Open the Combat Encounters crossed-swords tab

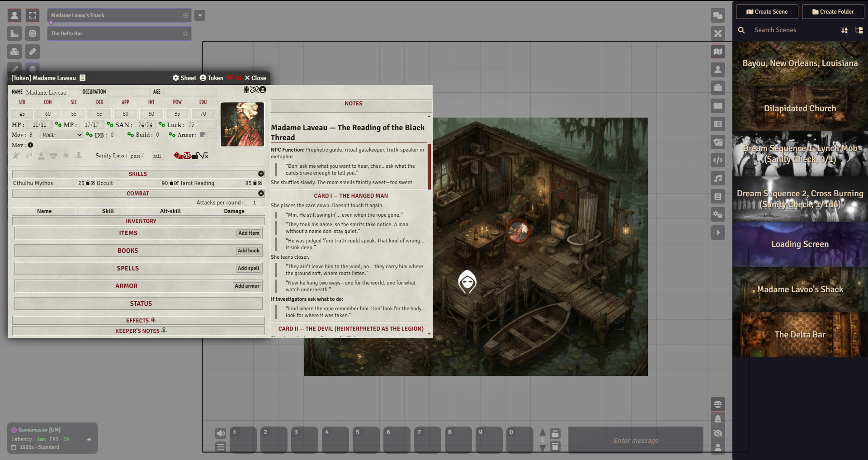click(x=717, y=33)
